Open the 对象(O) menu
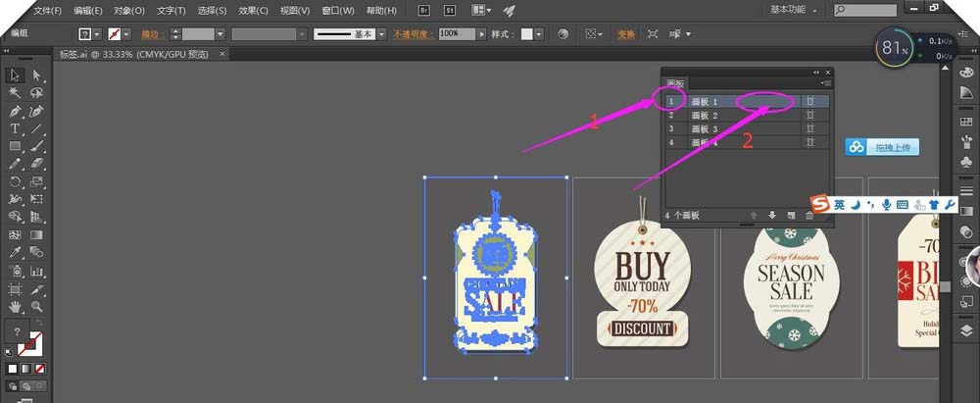 pyautogui.click(x=128, y=10)
